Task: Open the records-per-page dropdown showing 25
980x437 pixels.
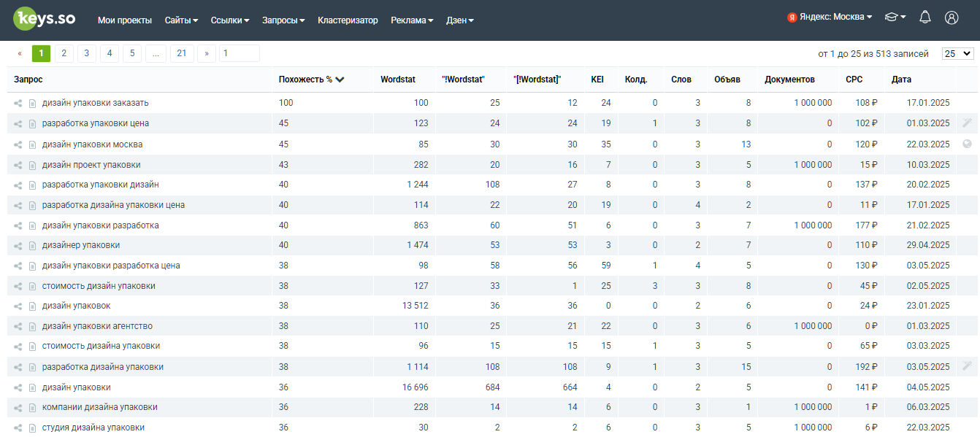Action: click(958, 54)
